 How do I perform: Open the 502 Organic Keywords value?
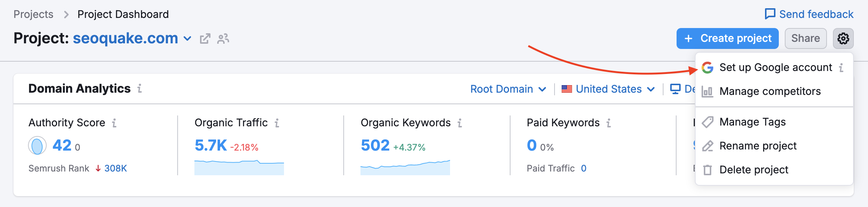point(375,145)
